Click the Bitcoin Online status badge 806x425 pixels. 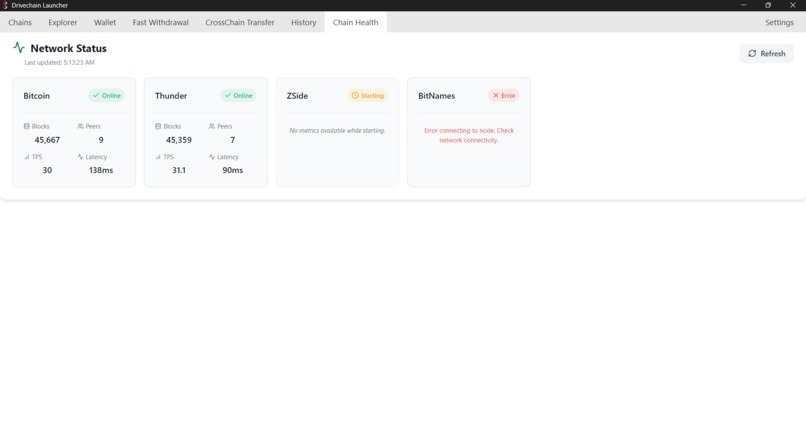click(106, 96)
